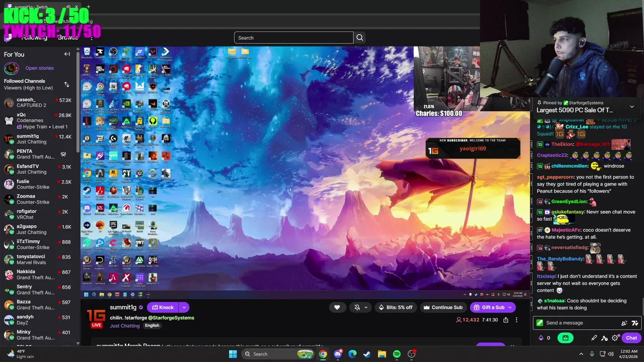Click xQc avatar in sidebar

(x=9, y=121)
